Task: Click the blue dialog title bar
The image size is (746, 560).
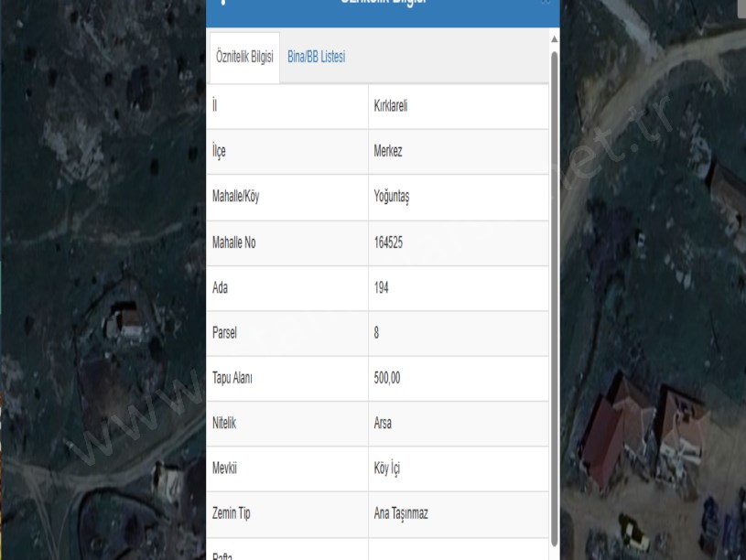Action: [x=384, y=7]
